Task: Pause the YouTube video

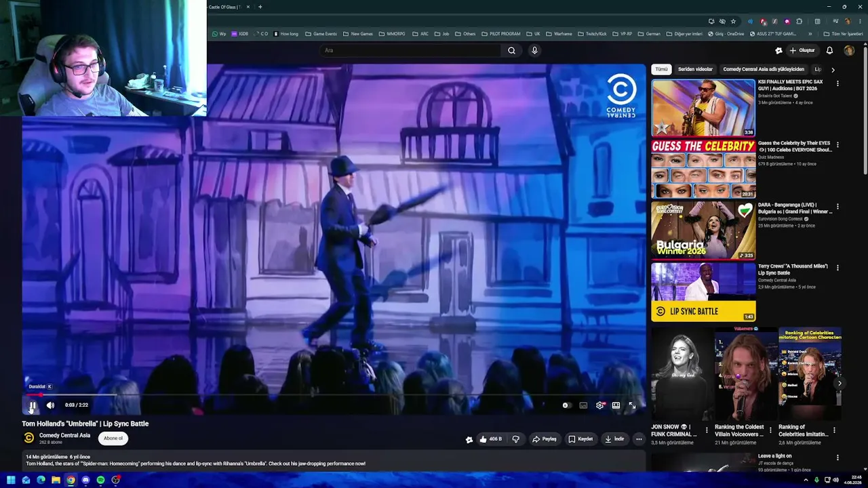Action: click(x=33, y=405)
